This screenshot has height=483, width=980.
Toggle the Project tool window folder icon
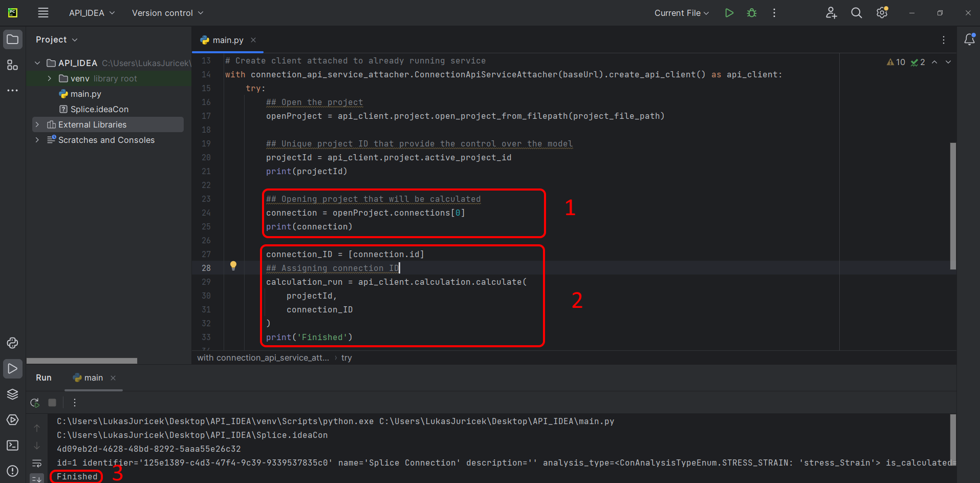pyautogui.click(x=12, y=39)
